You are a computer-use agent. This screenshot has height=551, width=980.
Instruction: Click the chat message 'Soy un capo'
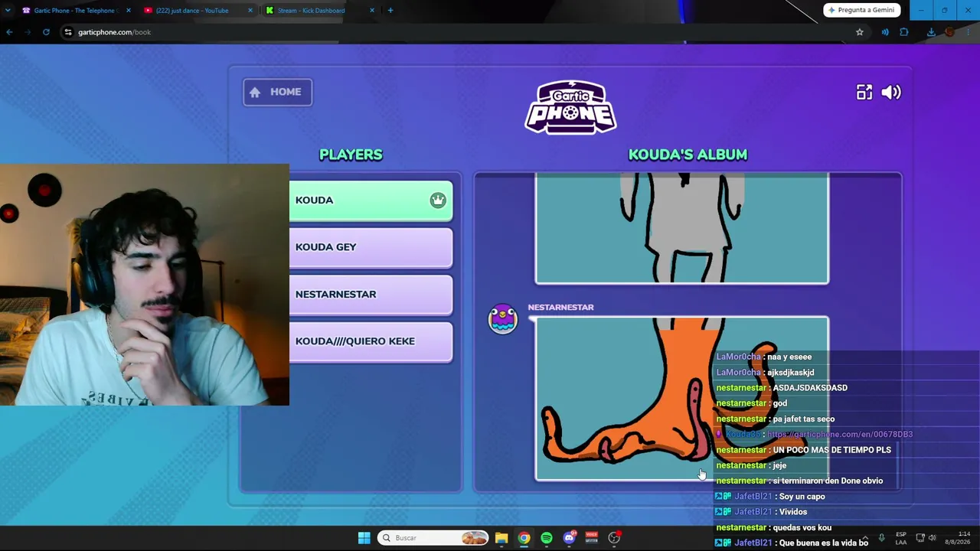pyautogui.click(x=802, y=497)
